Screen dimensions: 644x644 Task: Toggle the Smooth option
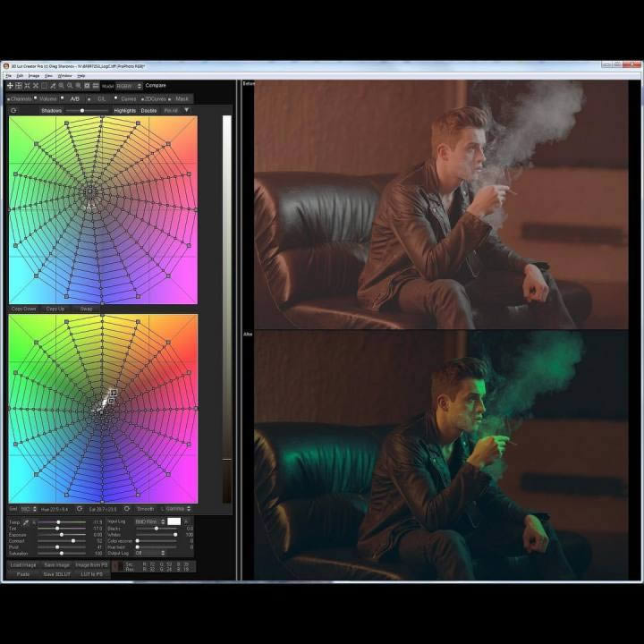(x=145, y=509)
